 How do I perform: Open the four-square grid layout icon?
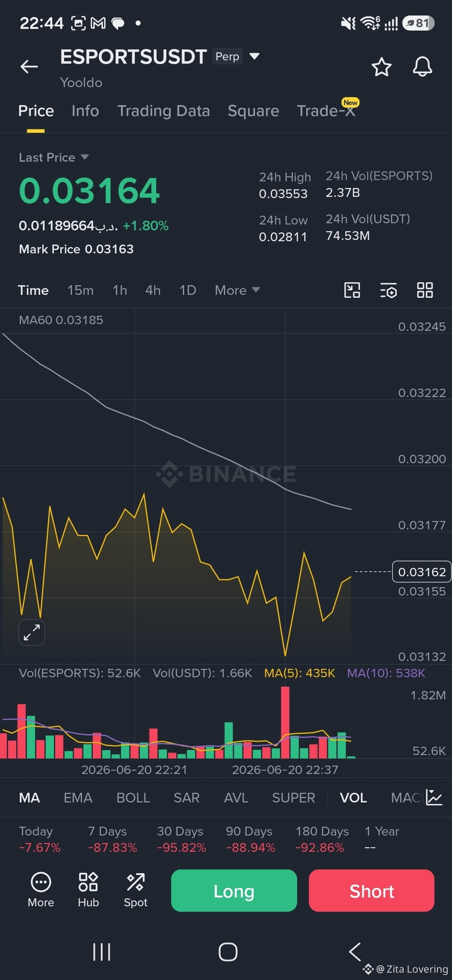pos(425,290)
